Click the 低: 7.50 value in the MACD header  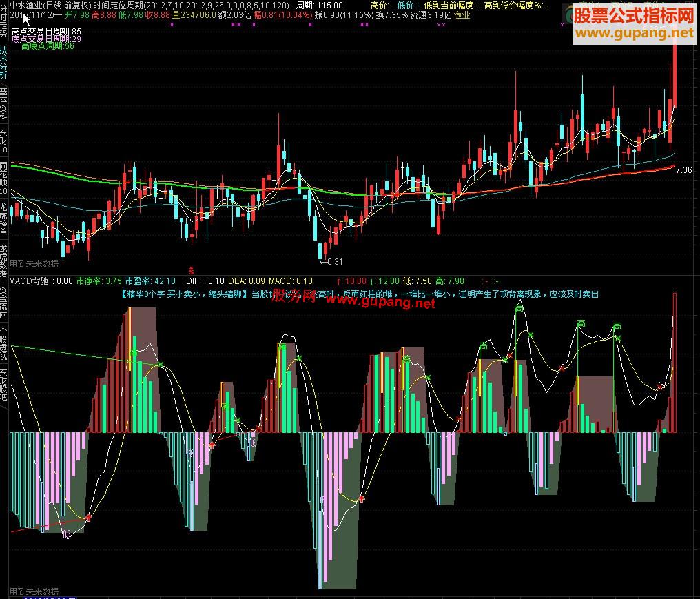pyautogui.click(x=417, y=281)
